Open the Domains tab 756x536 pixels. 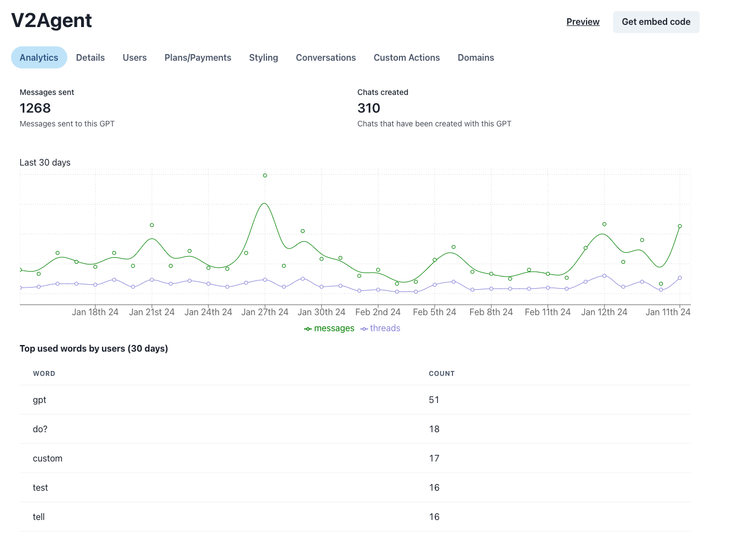pyautogui.click(x=476, y=57)
